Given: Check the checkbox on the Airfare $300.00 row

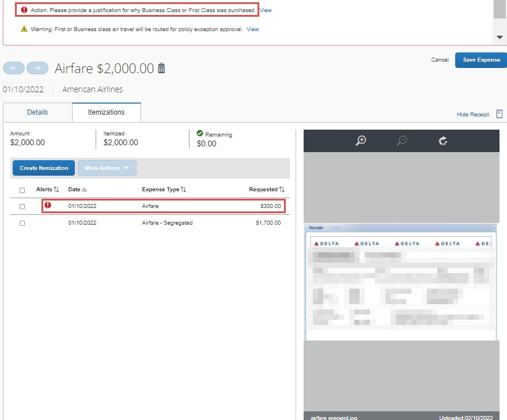Looking at the screenshot, I should [22, 206].
